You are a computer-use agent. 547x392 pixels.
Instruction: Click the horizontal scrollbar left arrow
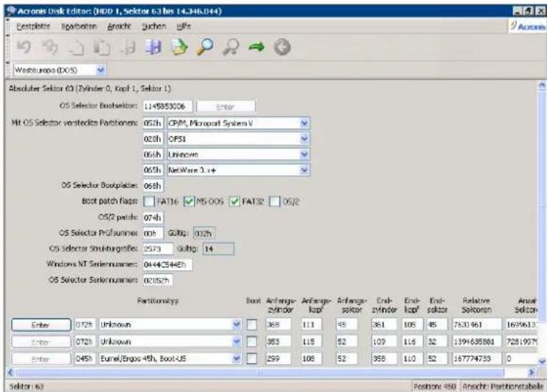click(x=10, y=373)
